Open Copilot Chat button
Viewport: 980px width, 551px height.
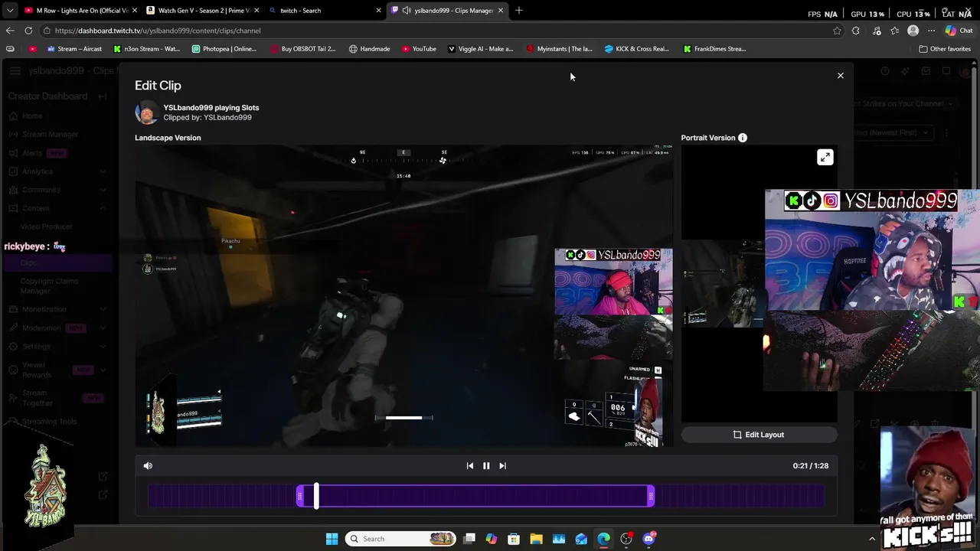click(959, 31)
